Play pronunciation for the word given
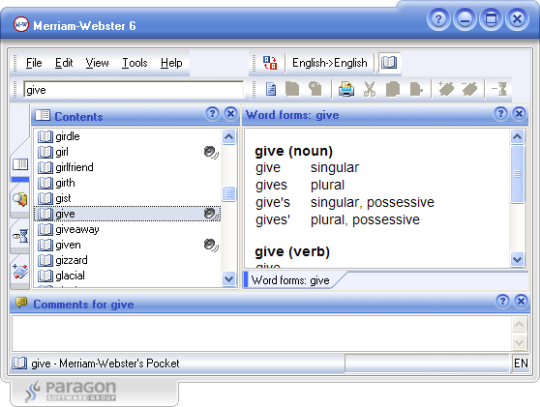540x407 pixels. (211, 245)
